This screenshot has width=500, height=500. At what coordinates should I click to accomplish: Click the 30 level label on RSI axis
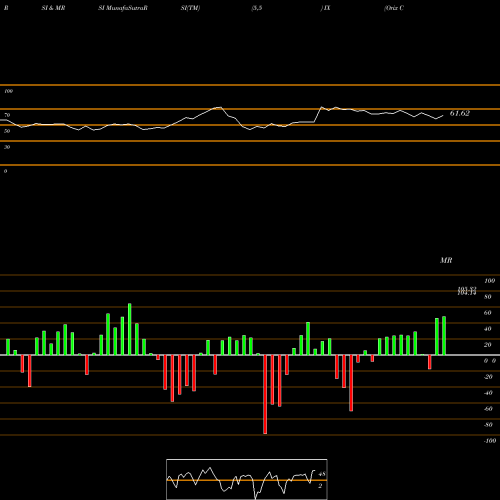[7, 147]
